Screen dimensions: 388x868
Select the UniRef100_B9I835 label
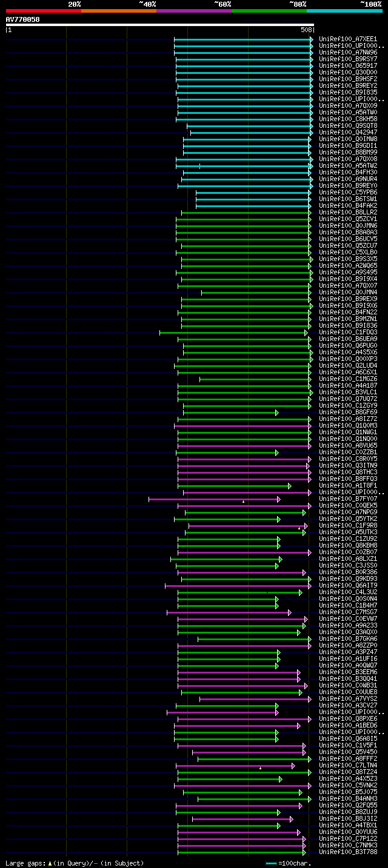pyautogui.click(x=349, y=92)
